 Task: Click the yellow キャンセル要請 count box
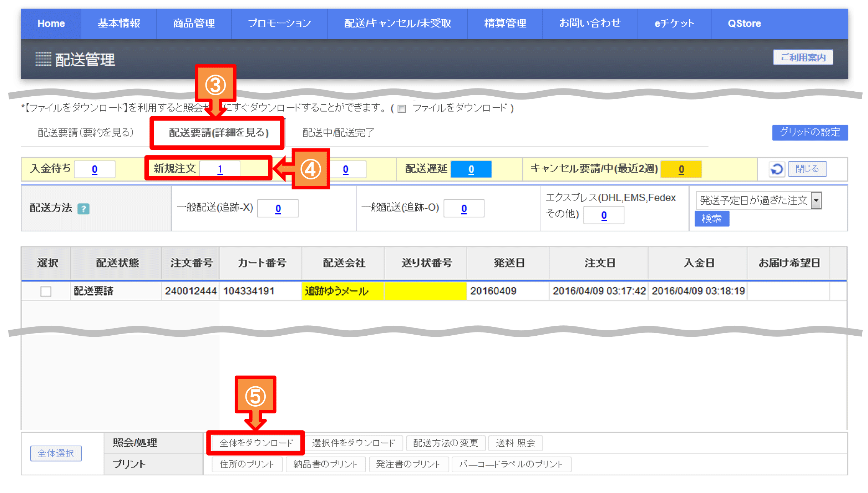(681, 169)
